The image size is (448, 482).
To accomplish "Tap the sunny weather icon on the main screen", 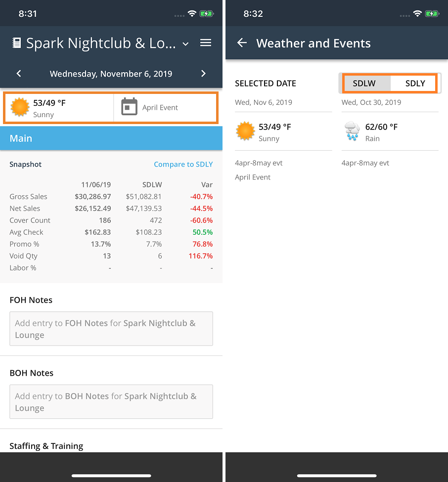I will pyautogui.click(x=20, y=107).
